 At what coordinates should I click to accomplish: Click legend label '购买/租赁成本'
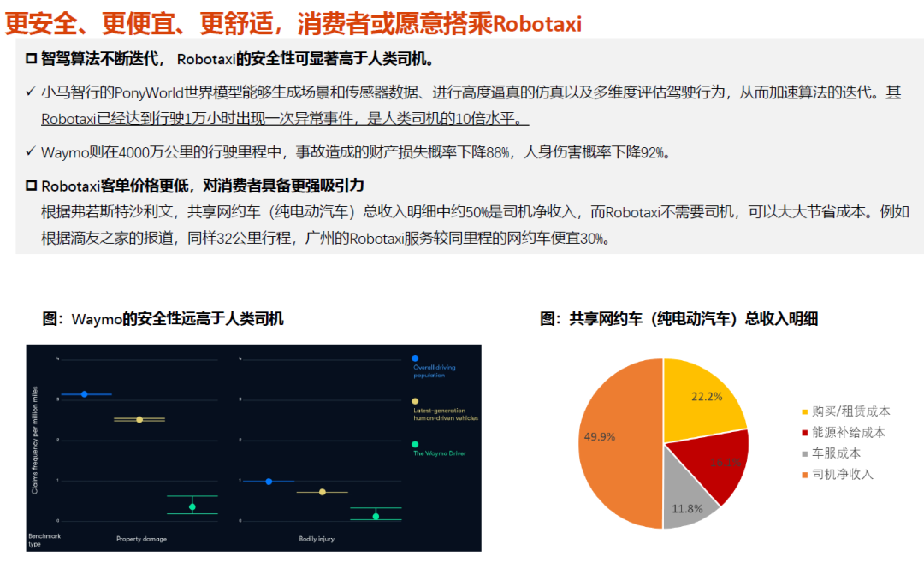point(851,411)
